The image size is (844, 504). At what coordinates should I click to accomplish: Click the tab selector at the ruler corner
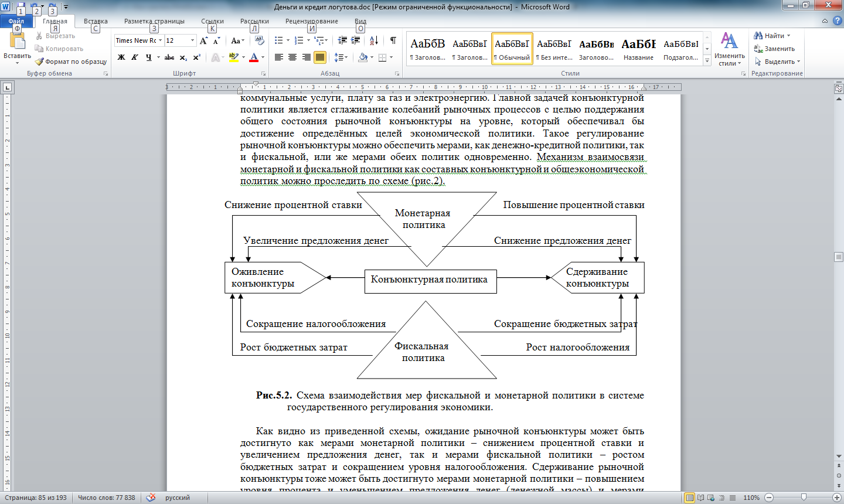click(8, 87)
